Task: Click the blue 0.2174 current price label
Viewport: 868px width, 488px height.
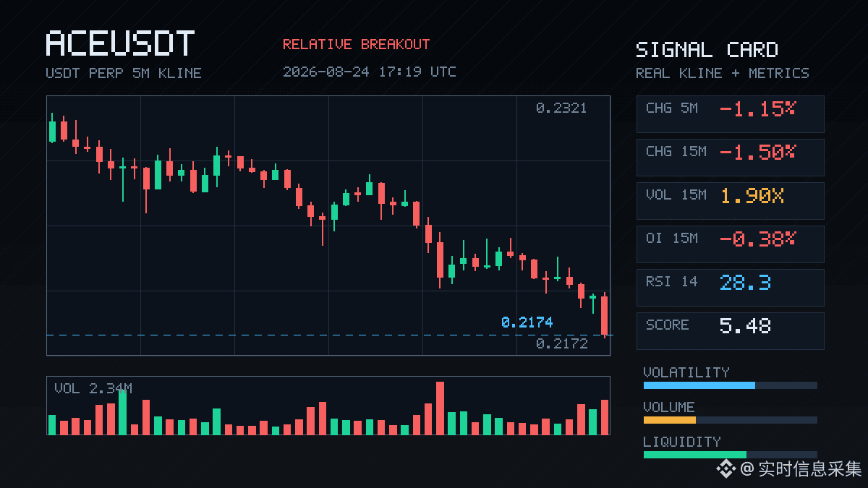Action: pyautogui.click(x=527, y=322)
